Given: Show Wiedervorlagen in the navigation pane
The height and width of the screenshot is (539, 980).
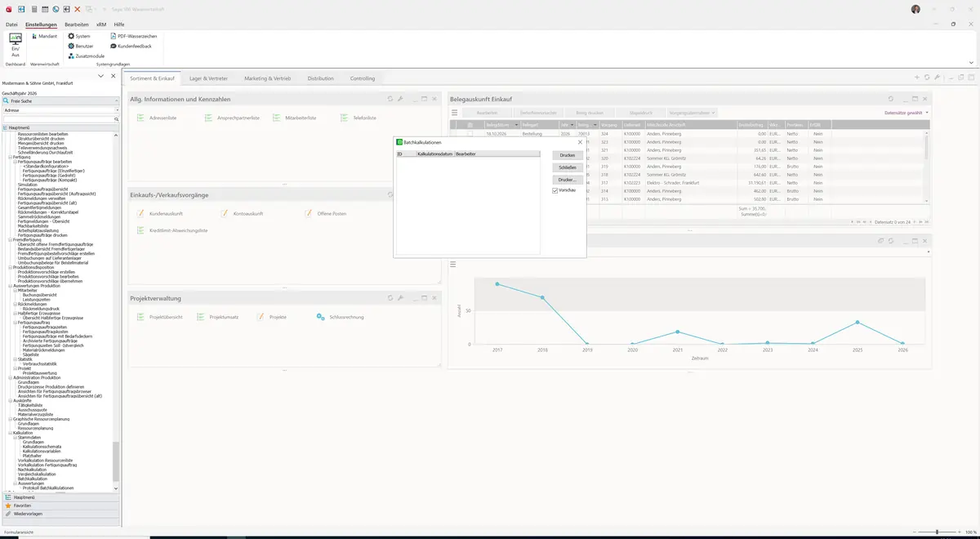Looking at the screenshot, I should pos(60,514).
